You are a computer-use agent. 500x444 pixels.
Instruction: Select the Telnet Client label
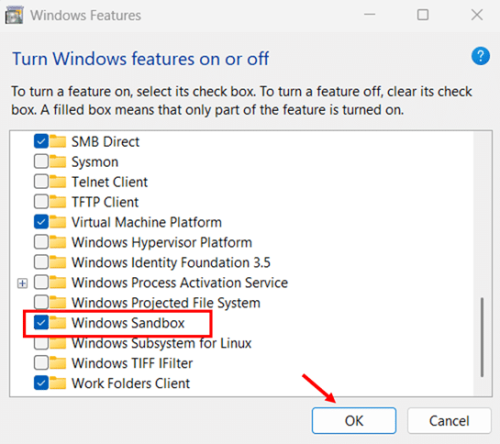[x=109, y=182]
